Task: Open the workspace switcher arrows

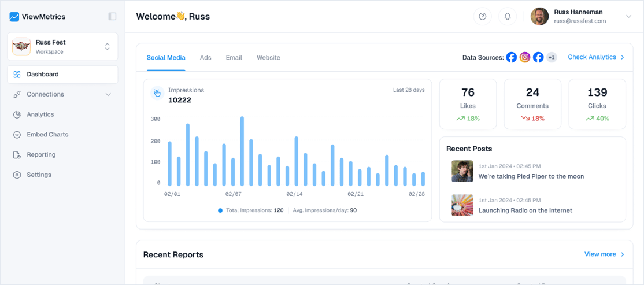Action: 107,46
